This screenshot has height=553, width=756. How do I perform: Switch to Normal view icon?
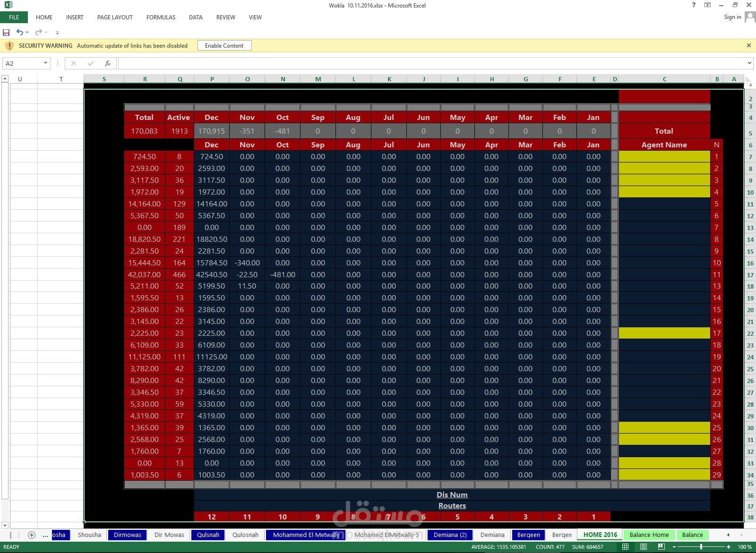tap(625, 547)
